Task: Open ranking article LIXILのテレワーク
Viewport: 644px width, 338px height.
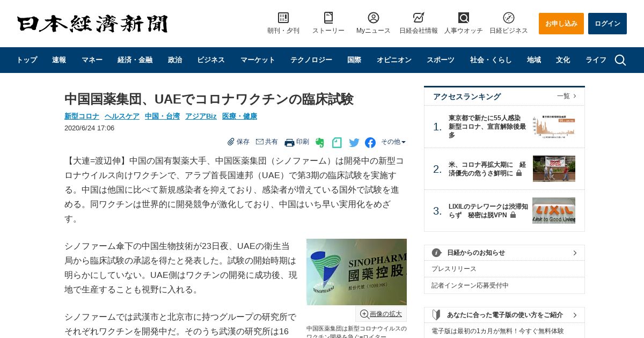Action: click(488, 210)
